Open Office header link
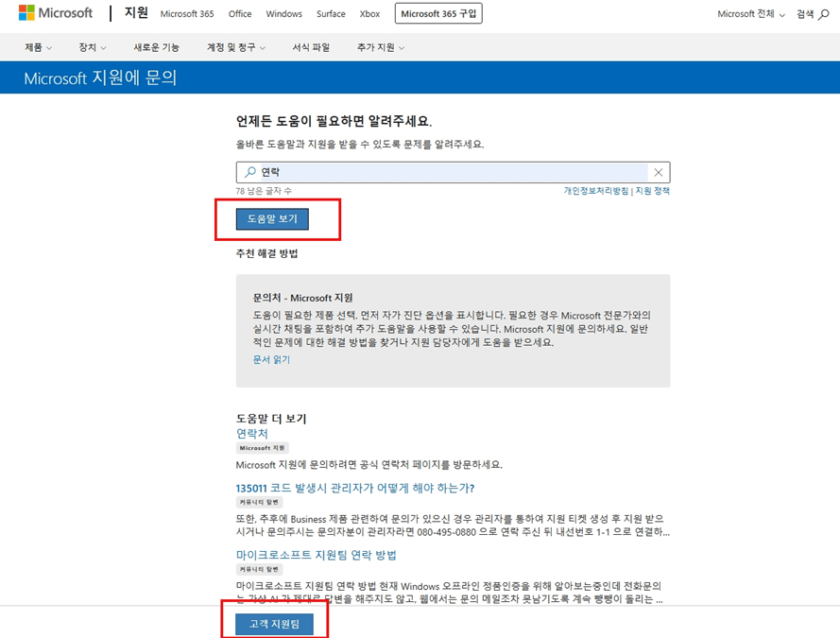 pyautogui.click(x=239, y=14)
